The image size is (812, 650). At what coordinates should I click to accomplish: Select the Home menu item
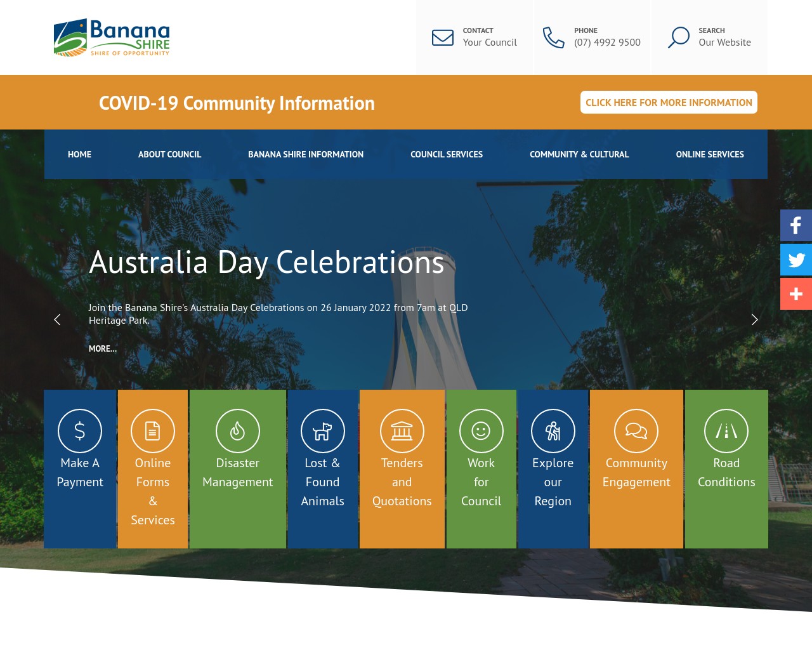pyautogui.click(x=79, y=154)
